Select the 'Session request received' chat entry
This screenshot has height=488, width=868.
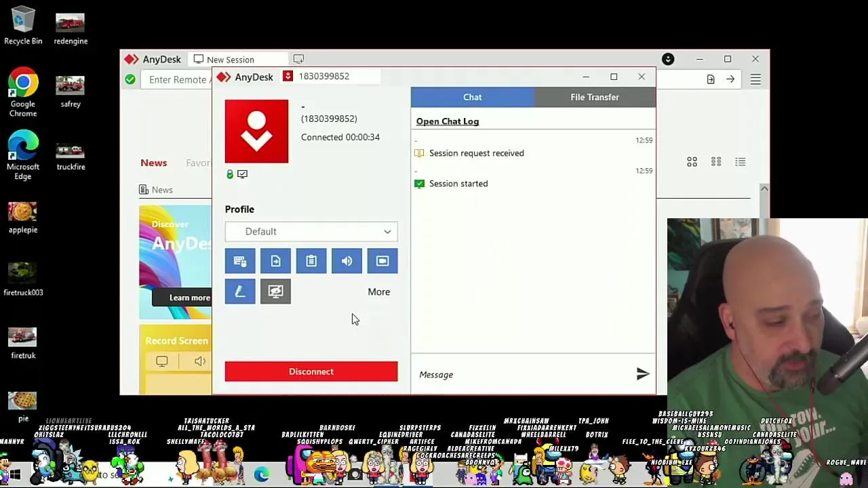[477, 153]
